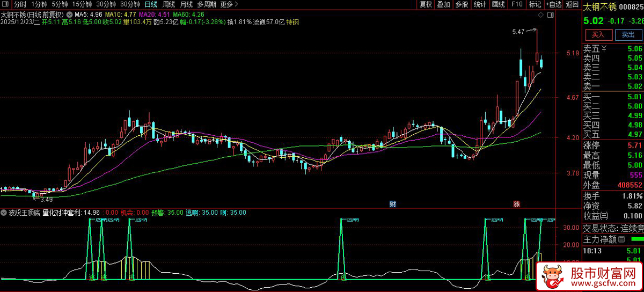Select the 5分钟 period tab

pyautogui.click(x=60, y=4)
